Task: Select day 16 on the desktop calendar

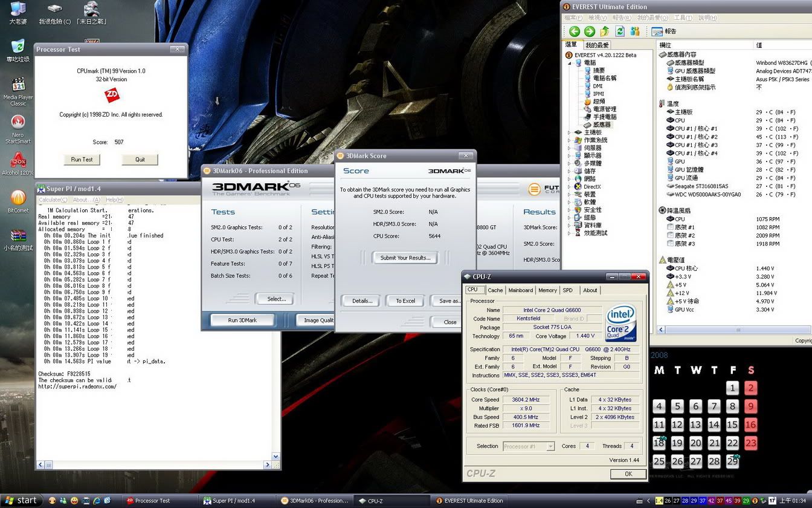Action: pyautogui.click(x=750, y=425)
